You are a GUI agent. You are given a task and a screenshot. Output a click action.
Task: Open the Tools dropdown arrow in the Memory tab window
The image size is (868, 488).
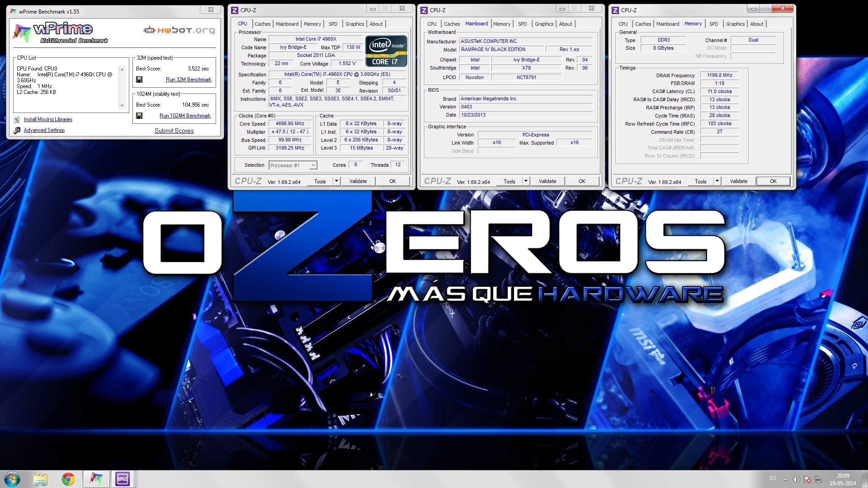coord(717,181)
